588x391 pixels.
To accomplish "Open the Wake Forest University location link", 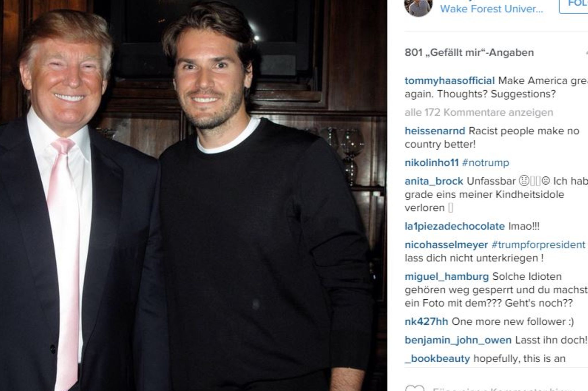I will tap(492, 9).
